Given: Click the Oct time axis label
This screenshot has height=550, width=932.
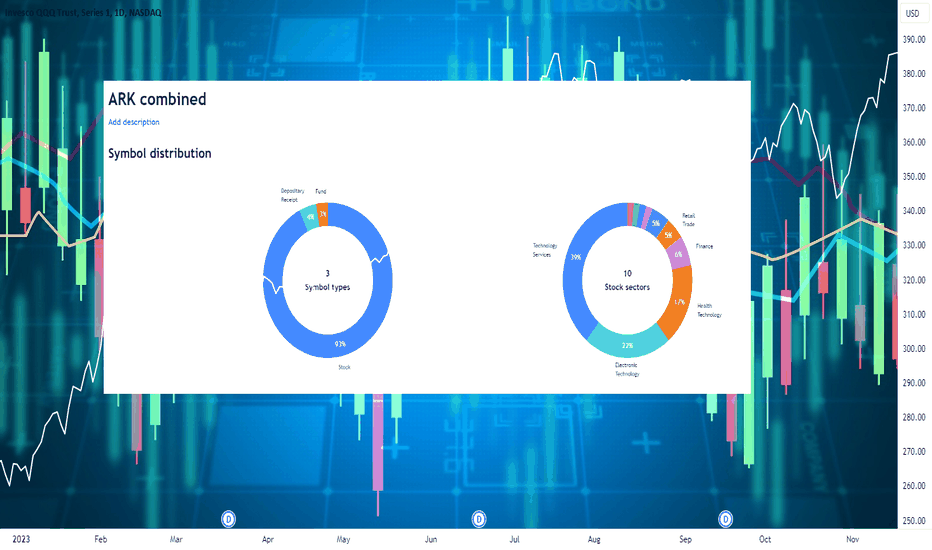Looking at the screenshot, I should tap(765, 539).
